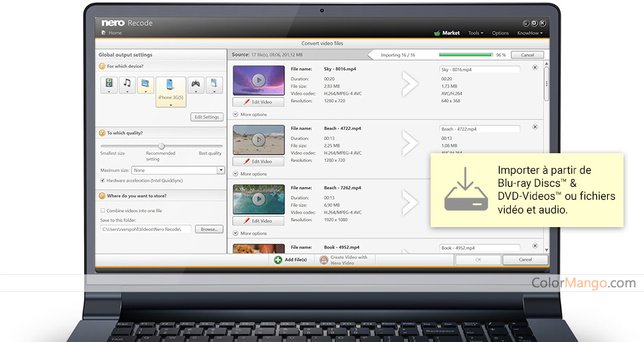Enable Combine videos into one file
The width and height of the screenshot is (644, 342).
click(103, 211)
